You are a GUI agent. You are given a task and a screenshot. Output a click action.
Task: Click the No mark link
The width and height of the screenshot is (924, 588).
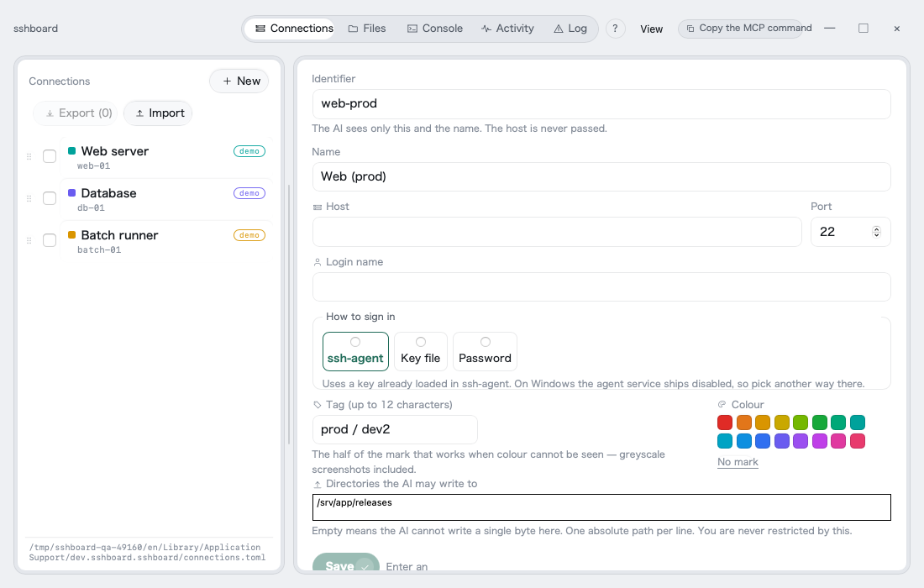point(738,462)
